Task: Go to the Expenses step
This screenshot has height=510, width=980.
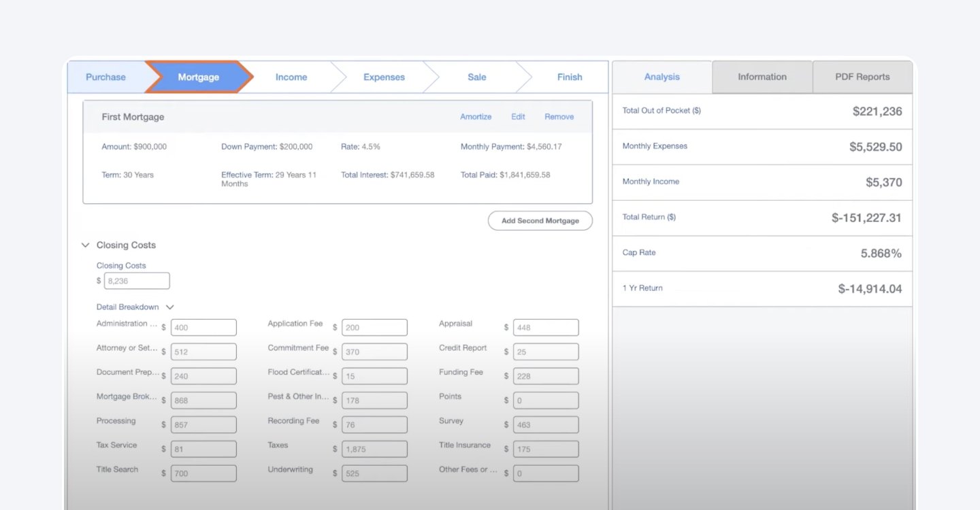Action: pos(384,77)
